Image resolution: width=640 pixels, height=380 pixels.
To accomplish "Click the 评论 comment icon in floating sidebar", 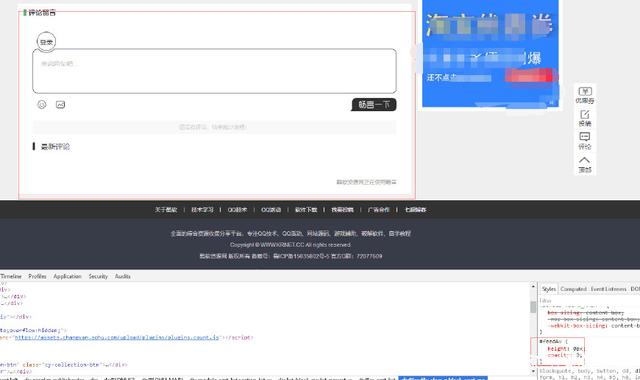I will (x=584, y=137).
